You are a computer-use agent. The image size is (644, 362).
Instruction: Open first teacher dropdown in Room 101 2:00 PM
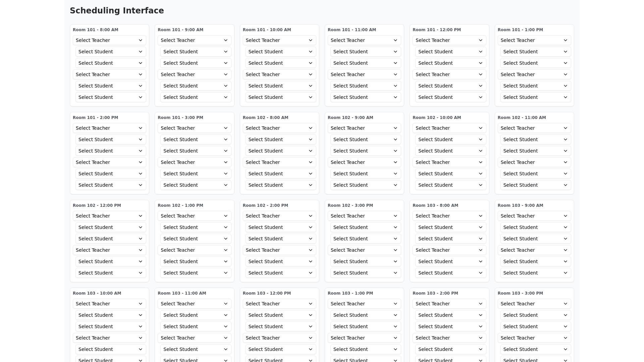(109, 128)
